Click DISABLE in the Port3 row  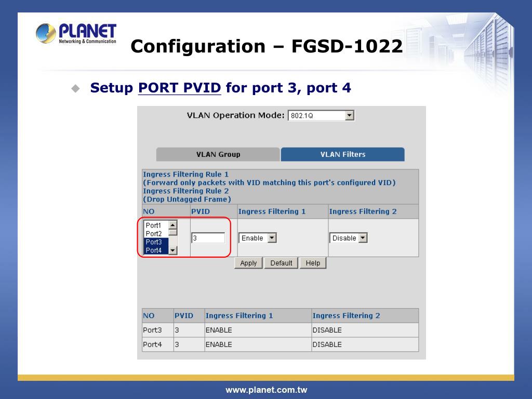327,330
